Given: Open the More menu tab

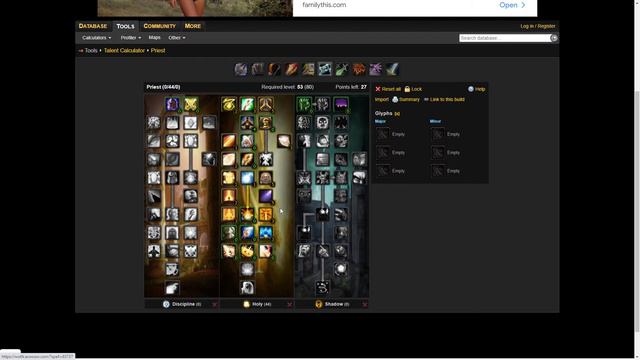Looking at the screenshot, I should [x=193, y=26].
